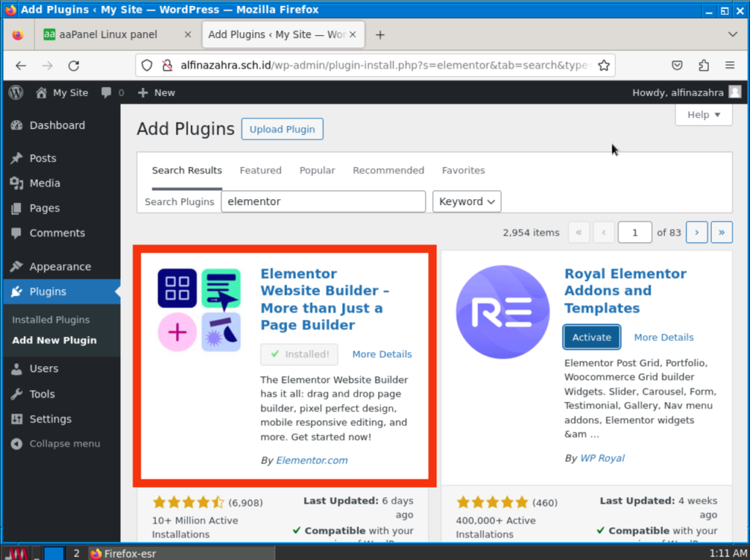Open the Popular plugins tab
Image resolution: width=750 pixels, height=560 pixels.
(317, 170)
